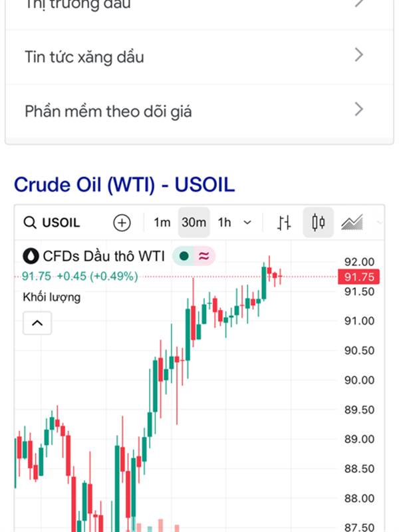
Task: Click the Khối lượng volume indicator label
Action: (52, 297)
